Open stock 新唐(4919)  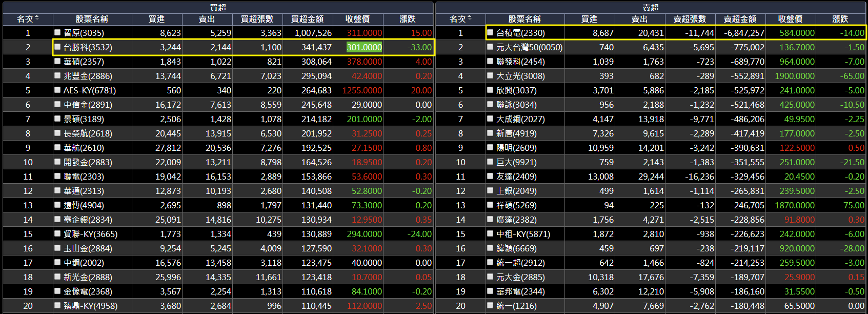click(516, 133)
